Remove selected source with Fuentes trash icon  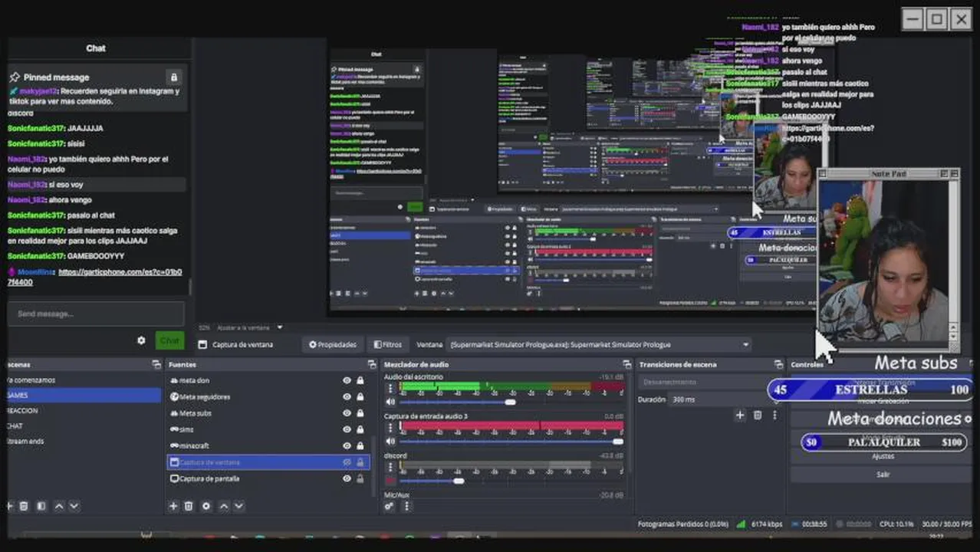coord(189,506)
